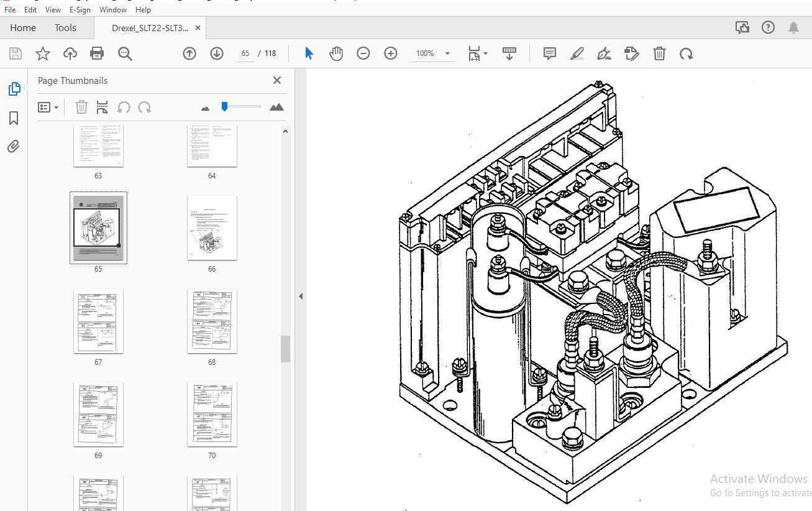812x511 pixels.
Task: Select page 64 thumbnail
Action: point(212,146)
